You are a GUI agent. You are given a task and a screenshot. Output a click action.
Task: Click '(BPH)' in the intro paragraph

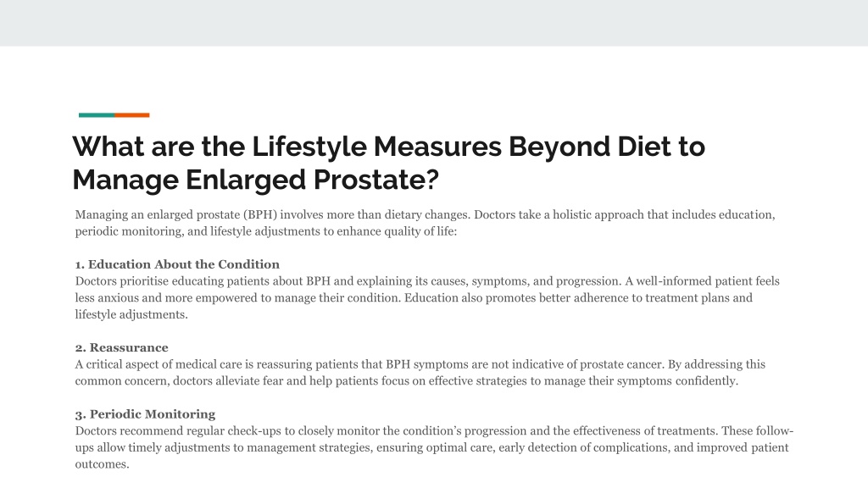tap(260, 214)
